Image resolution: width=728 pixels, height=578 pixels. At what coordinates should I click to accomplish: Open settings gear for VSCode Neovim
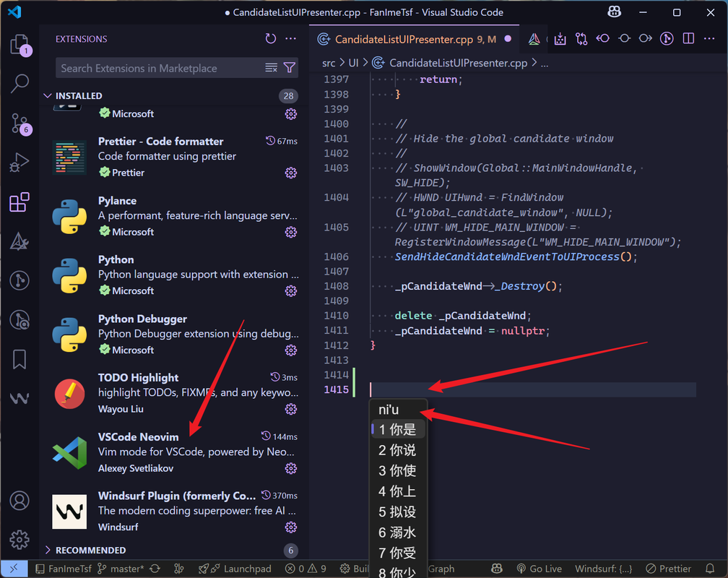(x=290, y=468)
